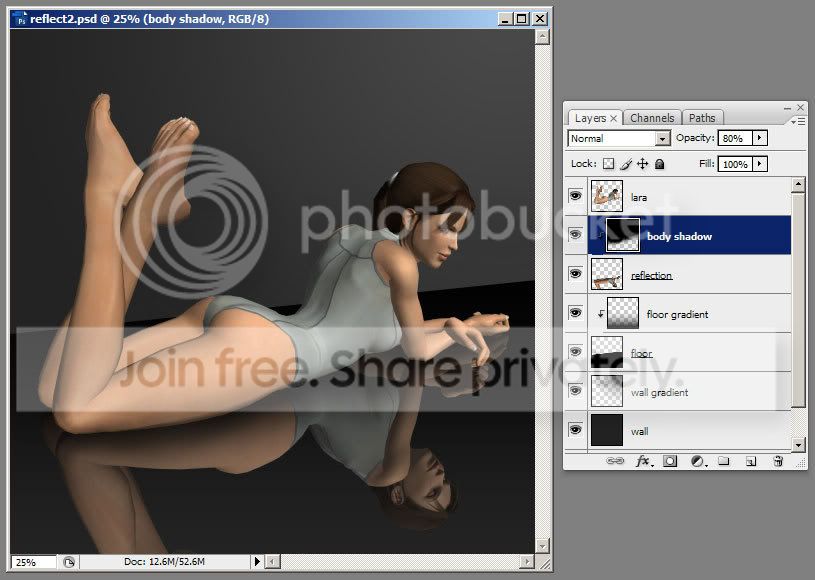Image resolution: width=815 pixels, height=580 pixels.
Task: Select the wall layer name
Action: [639, 431]
